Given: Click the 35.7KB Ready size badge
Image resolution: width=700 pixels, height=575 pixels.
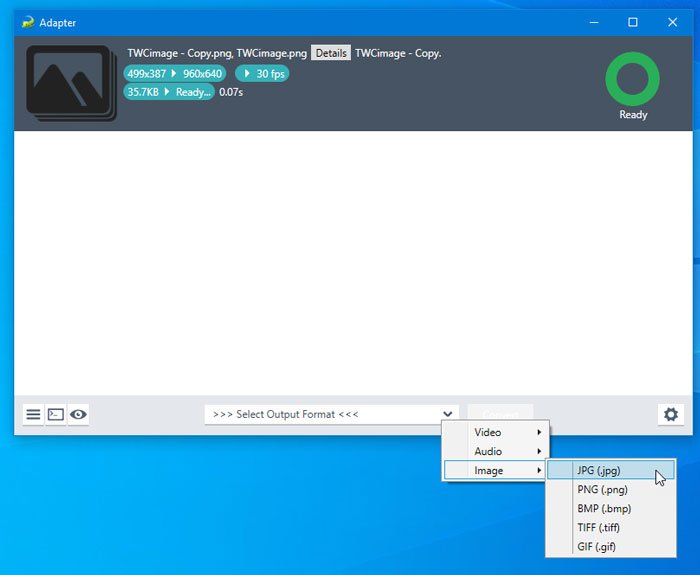Looking at the screenshot, I should pos(169,92).
